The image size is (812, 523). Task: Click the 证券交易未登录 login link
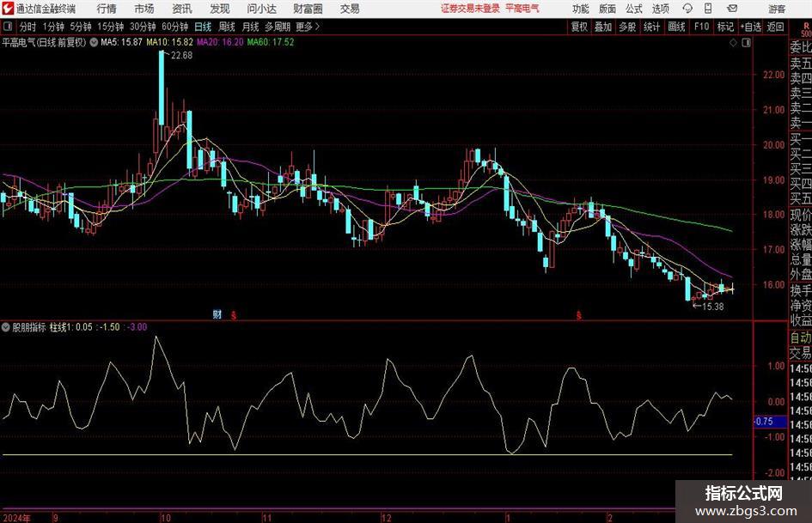(x=470, y=9)
